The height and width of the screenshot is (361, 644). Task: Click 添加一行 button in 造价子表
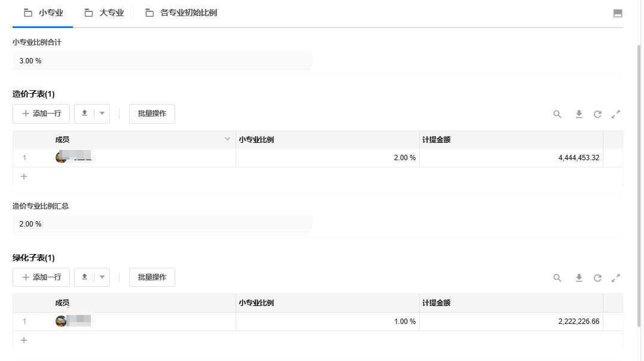pos(41,114)
